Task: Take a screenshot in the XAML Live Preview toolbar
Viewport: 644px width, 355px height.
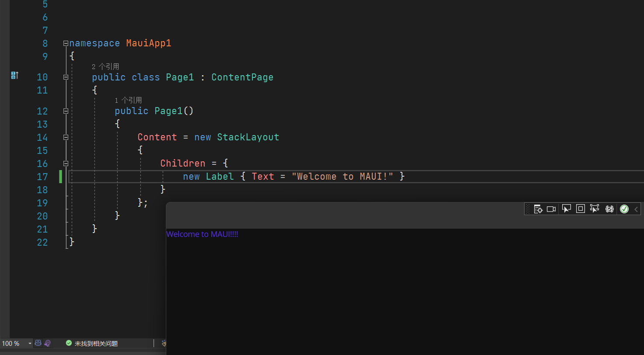Action: (x=551, y=209)
